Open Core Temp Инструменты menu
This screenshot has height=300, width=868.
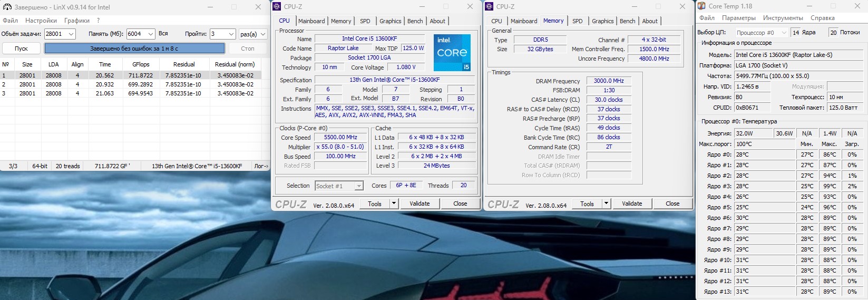pyautogui.click(x=783, y=18)
